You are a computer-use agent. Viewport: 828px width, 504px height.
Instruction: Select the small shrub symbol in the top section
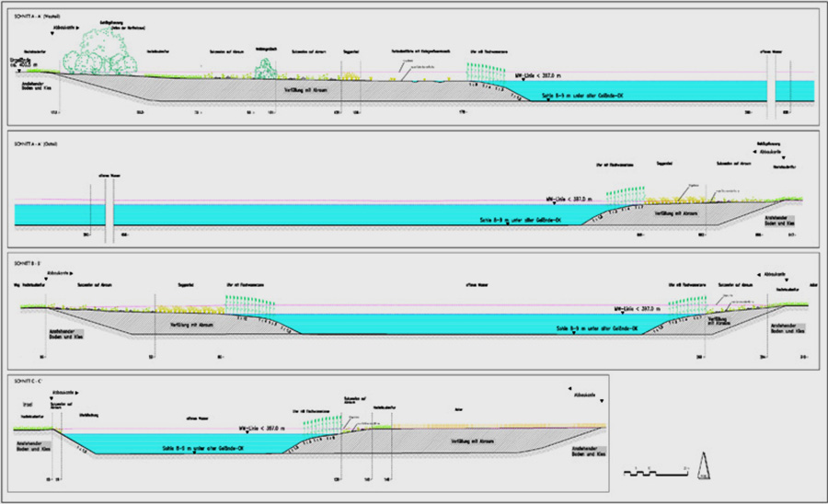265,69
